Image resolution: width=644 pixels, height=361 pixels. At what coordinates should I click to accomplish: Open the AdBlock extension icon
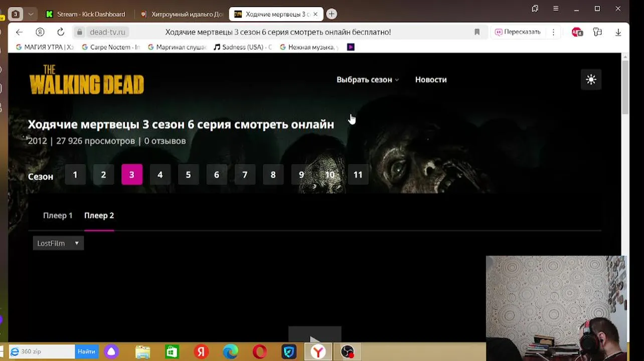(577, 32)
